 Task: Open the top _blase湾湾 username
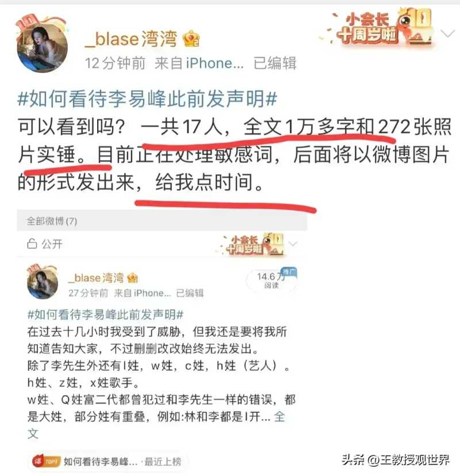[131, 39]
